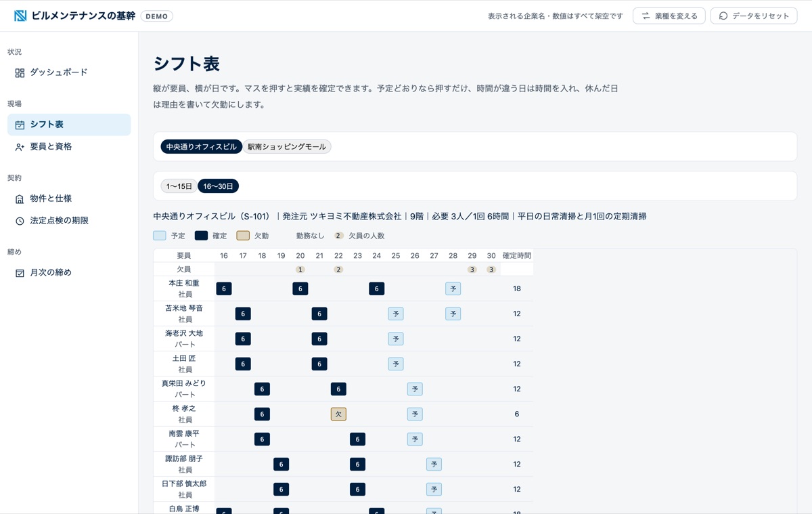Open 日下部 慎太郎's confirmed cell on day 19
Screen dimensions: 812x514
281,489
